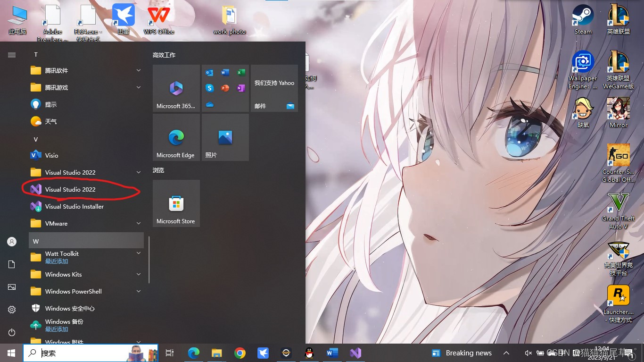The image size is (644, 362).
Task: Click the Start app list scrollbar
Action: pyautogui.click(x=149, y=260)
